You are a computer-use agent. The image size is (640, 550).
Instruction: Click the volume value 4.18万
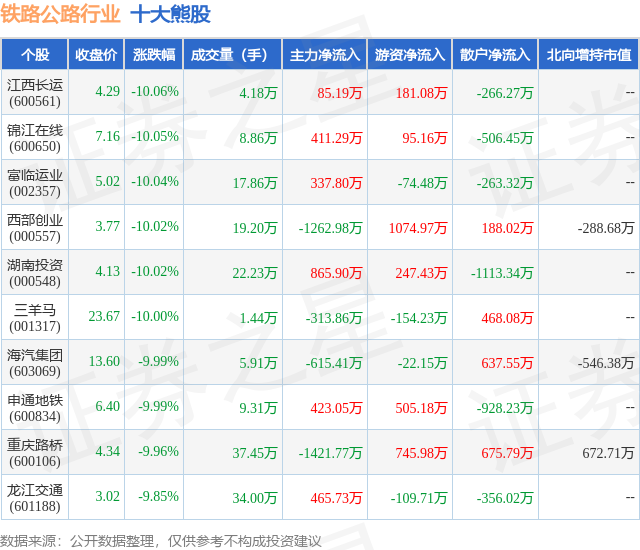pos(258,93)
